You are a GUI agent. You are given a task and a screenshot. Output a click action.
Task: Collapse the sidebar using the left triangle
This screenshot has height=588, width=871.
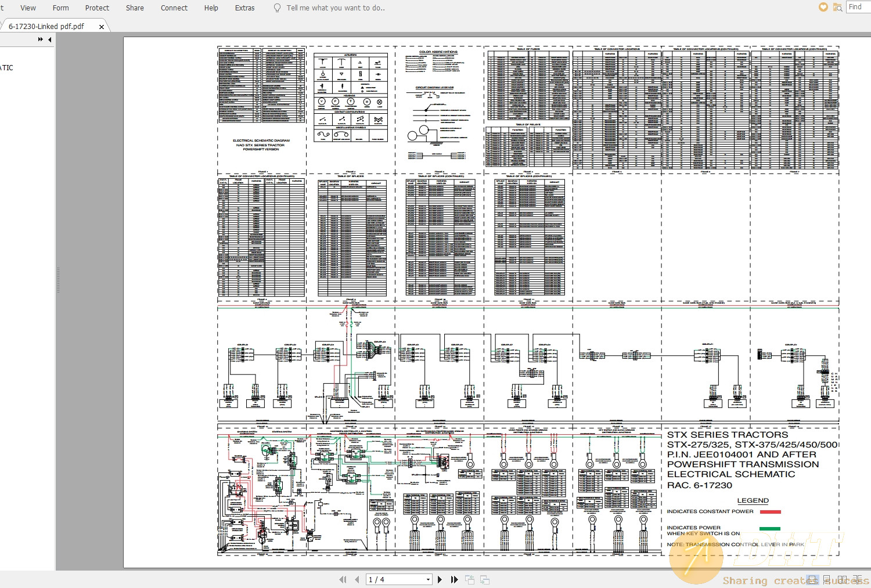tap(49, 39)
